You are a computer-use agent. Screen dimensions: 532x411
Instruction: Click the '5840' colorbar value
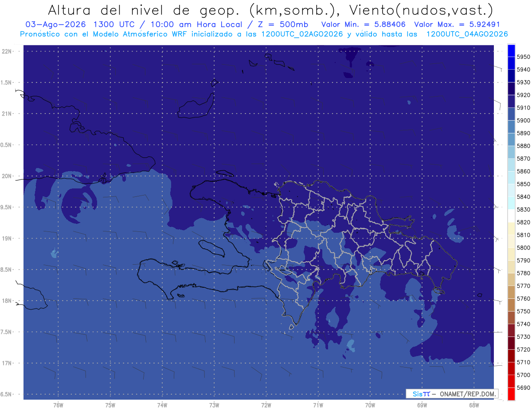pyautogui.click(x=523, y=197)
